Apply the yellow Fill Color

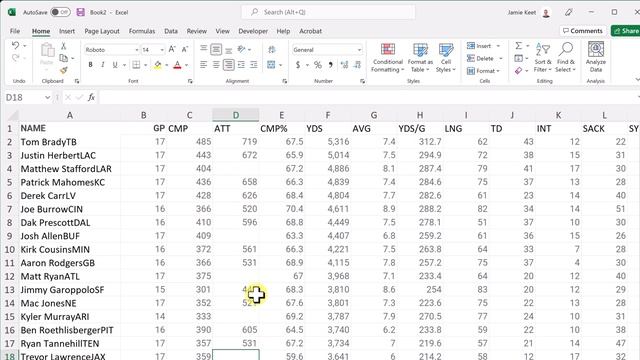click(x=158, y=64)
